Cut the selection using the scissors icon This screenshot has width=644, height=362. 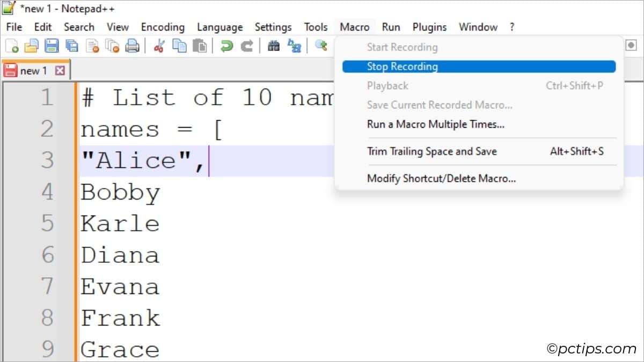coord(159,46)
